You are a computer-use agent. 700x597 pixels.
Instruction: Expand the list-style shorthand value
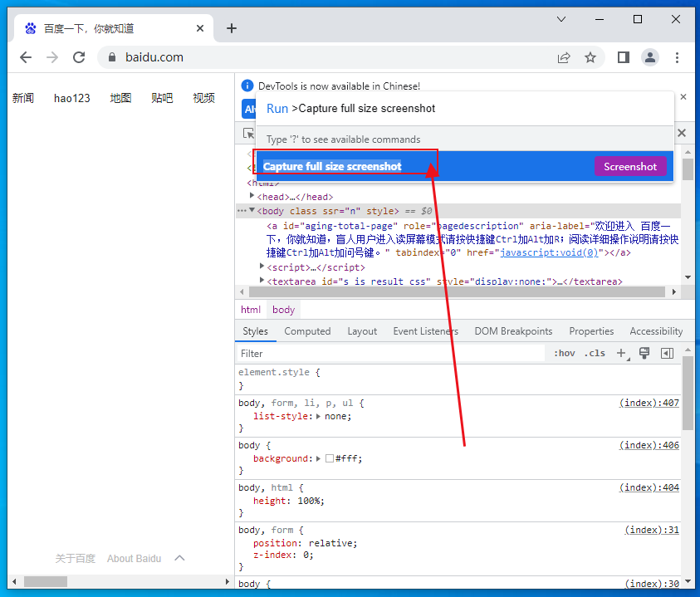[318, 416]
